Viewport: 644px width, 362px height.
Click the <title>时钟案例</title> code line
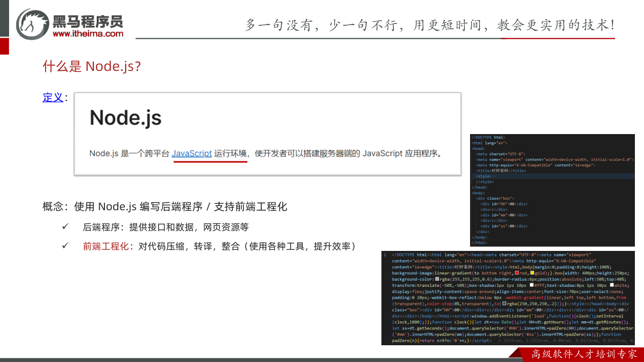[501, 170]
